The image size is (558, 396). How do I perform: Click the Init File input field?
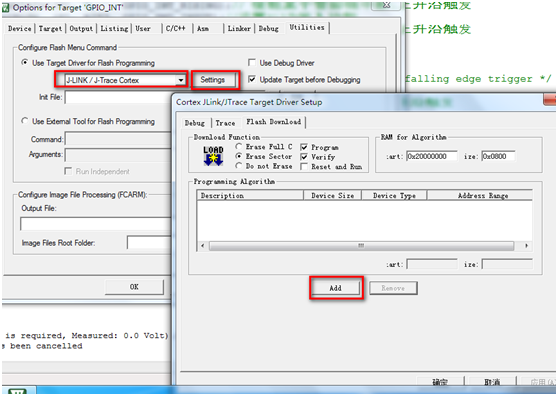click(119, 97)
